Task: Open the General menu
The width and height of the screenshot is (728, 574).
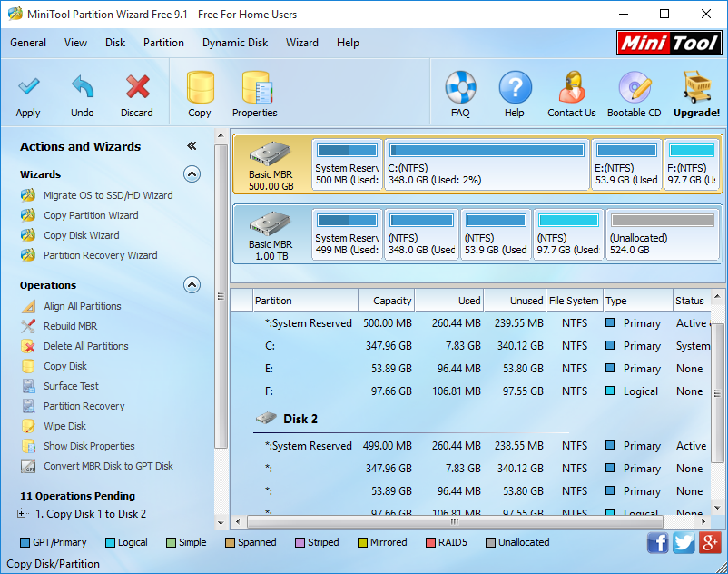Action: point(28,43)
